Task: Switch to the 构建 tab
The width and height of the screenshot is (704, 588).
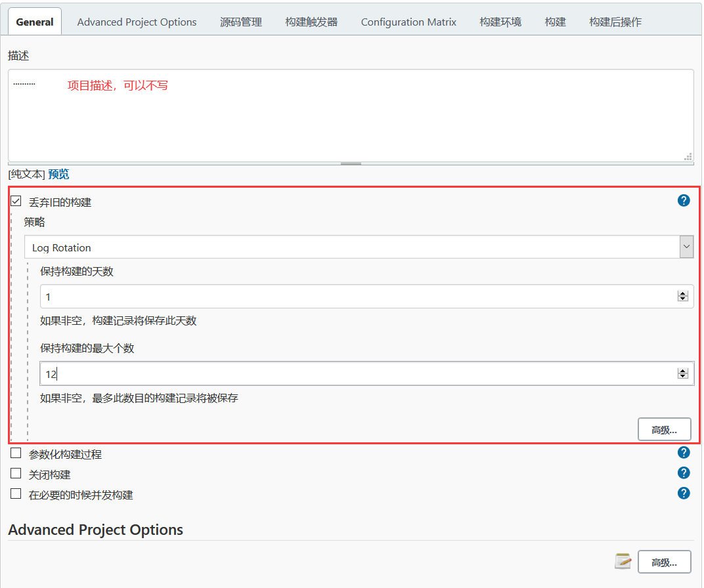Action: point(555,22)
